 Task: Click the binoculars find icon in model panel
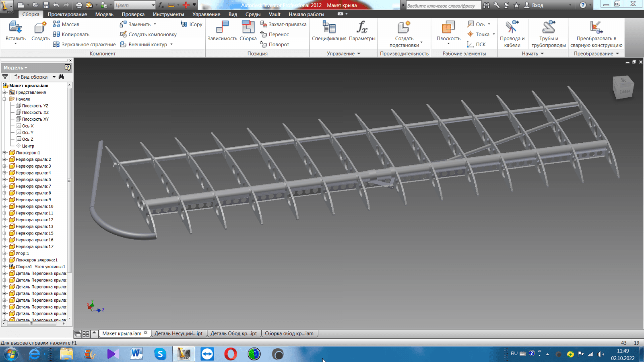(x=61, y=77)
